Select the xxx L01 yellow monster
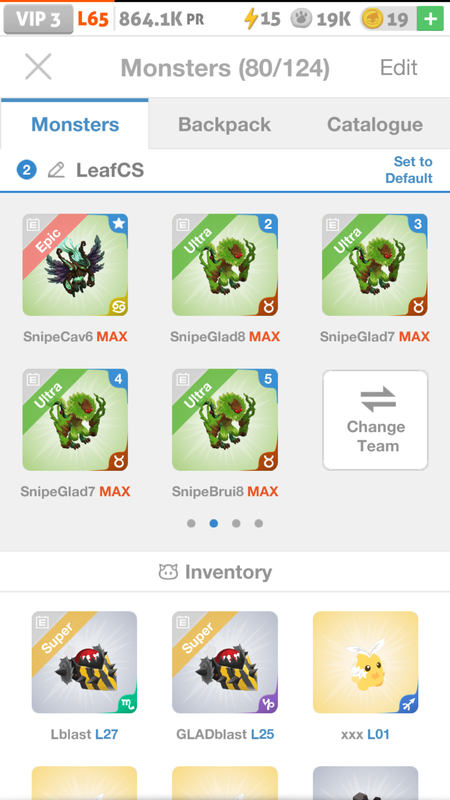450x800 pixels. (x=365, y=662)
